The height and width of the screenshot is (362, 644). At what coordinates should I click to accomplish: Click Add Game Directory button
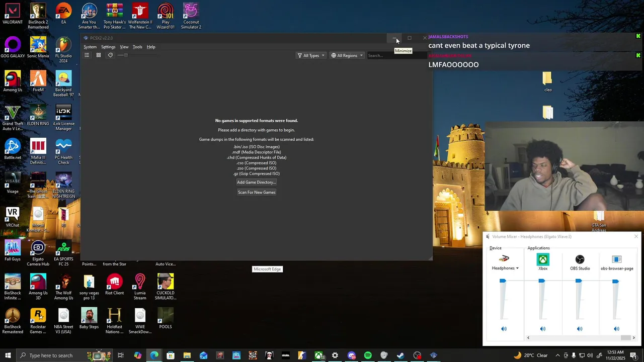pos(257,182)
